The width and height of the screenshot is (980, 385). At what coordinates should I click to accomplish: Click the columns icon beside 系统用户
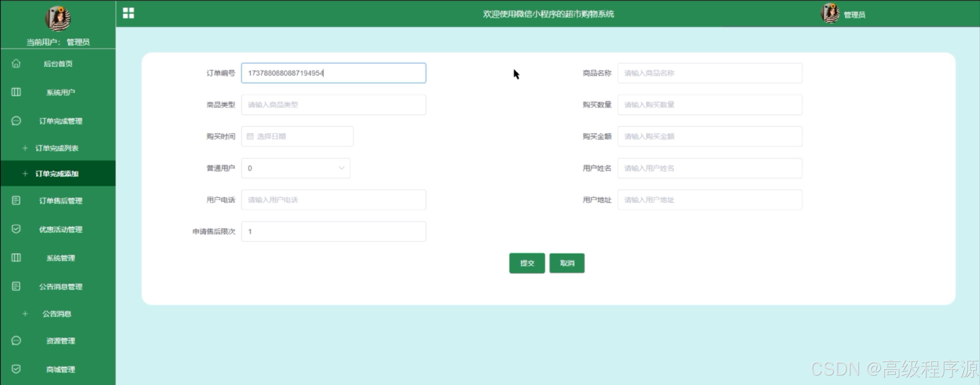(16, 92)
